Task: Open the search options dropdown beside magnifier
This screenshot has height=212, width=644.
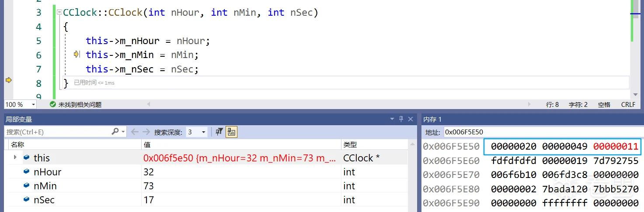Action: click(123, 132)
